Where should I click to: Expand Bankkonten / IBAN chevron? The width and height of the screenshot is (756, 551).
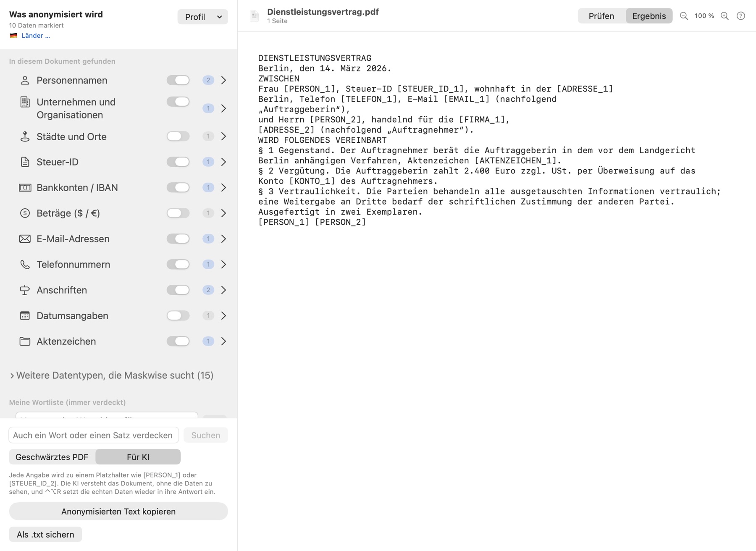[x=223, y=188]
